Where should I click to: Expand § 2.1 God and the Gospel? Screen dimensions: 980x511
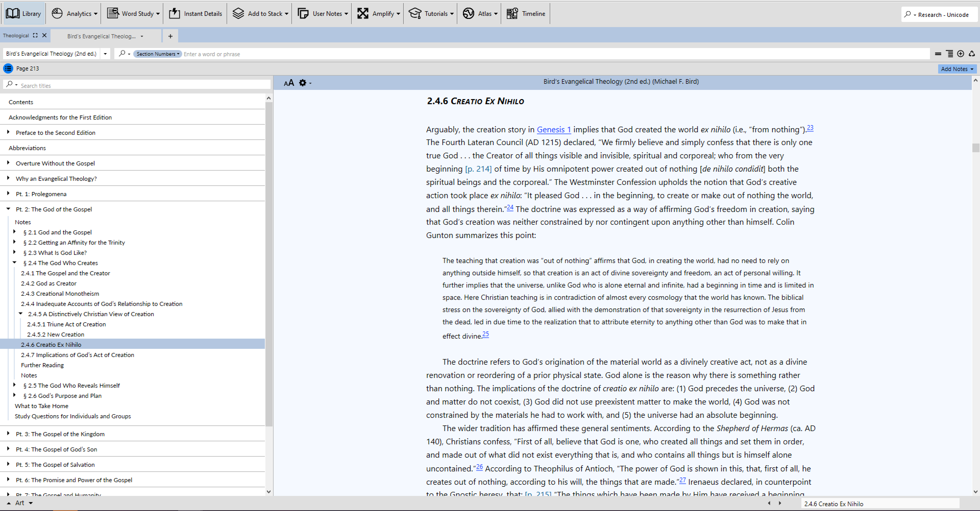pos(15,232)
